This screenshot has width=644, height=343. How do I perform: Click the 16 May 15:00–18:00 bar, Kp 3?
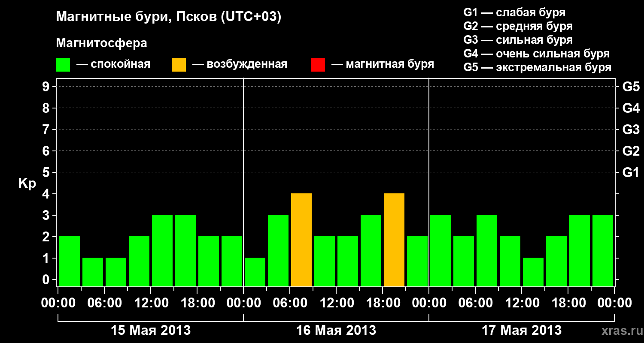point(371,251)
